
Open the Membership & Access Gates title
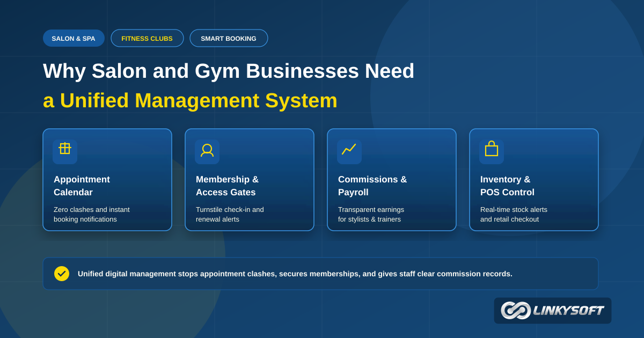(x=227, y=186)
